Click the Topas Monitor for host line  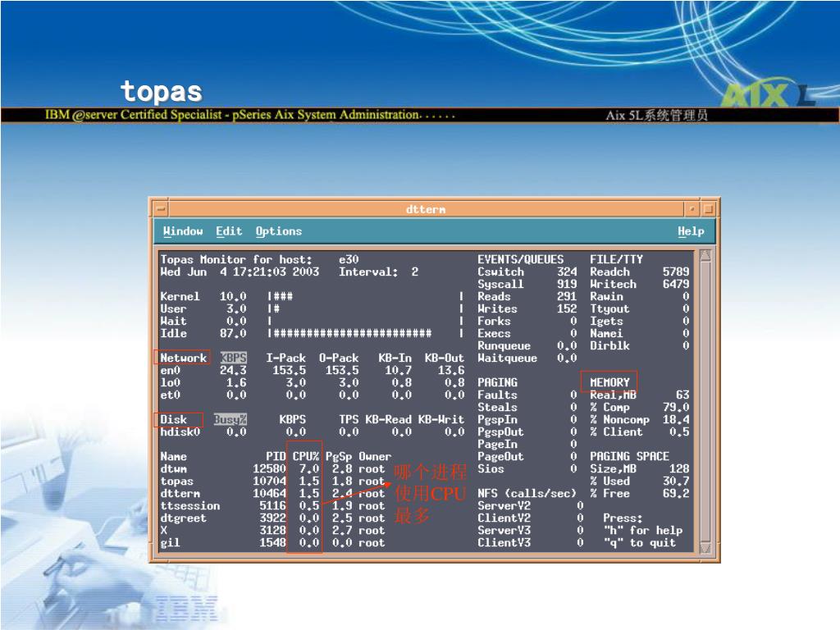tap(259, 259)
